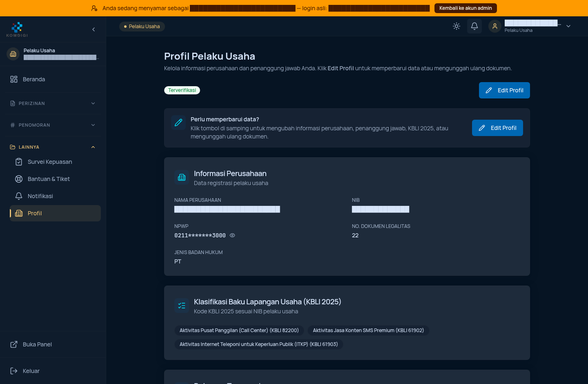Click the user avatar icon in header
This screenshot has height=384, width=588.
[x=495, y=26]
